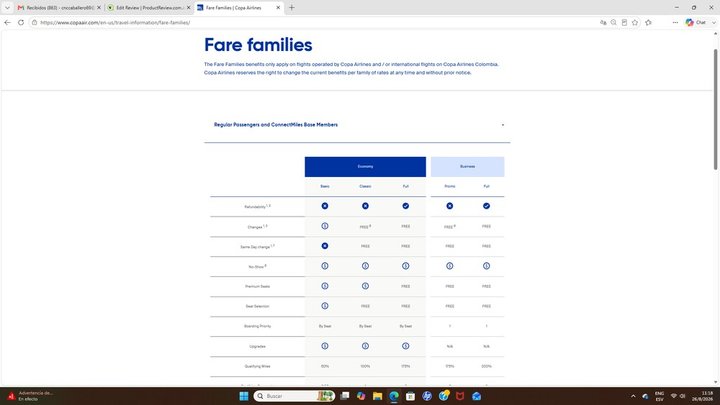Click the Seat Selection fee icon under Basic
The height and width of the screenshot is (405, 720).
(325, 306)
